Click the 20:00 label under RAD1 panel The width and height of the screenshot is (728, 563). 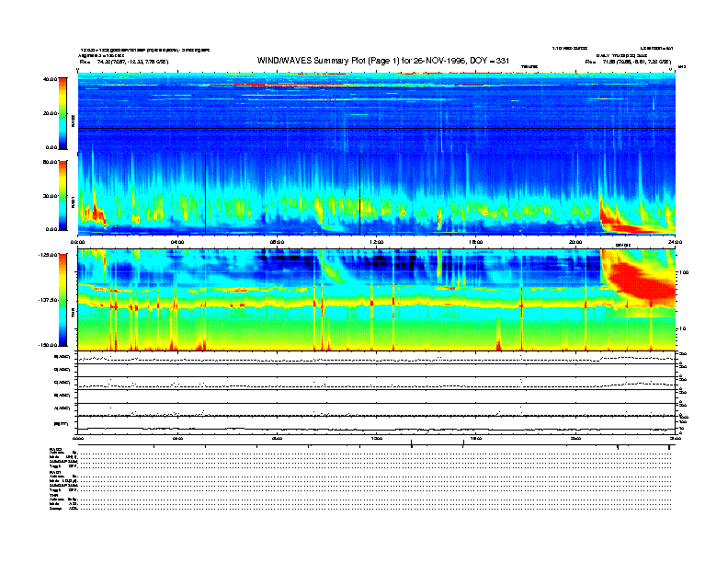[x=575, y=242]
